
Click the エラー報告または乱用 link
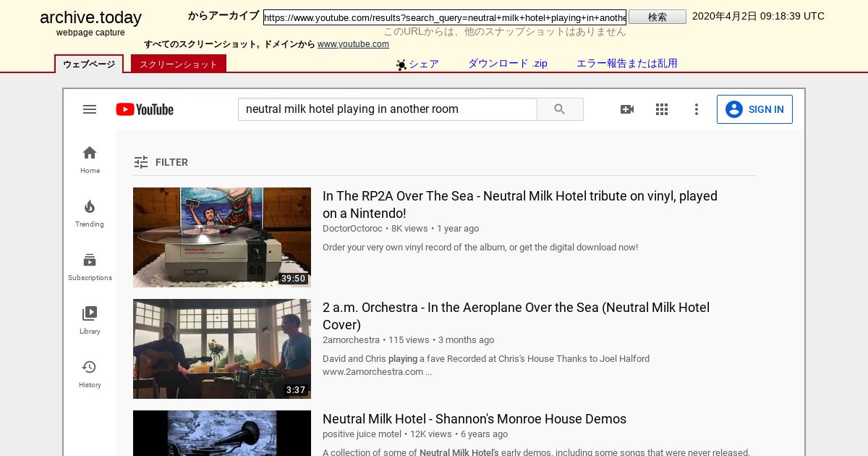[x=627, y=64]
